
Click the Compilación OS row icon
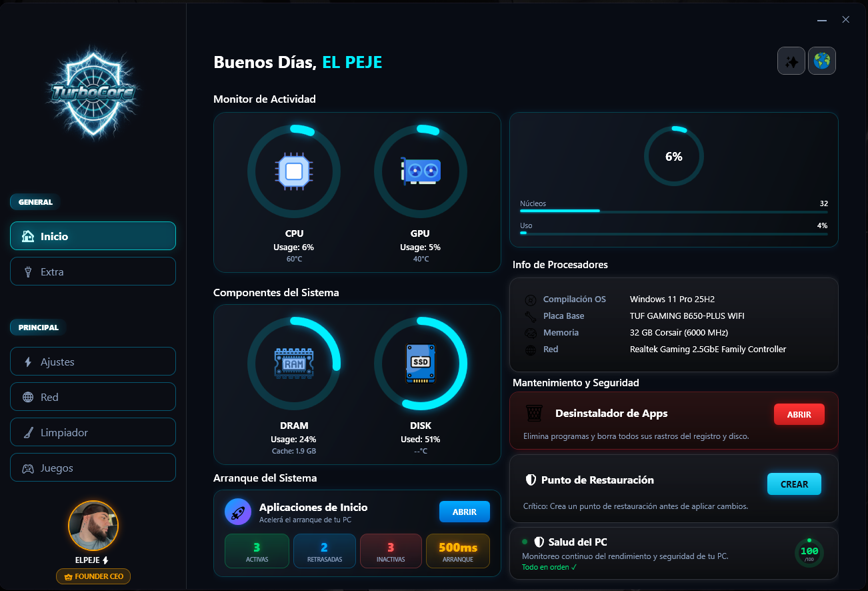[531, 300]
